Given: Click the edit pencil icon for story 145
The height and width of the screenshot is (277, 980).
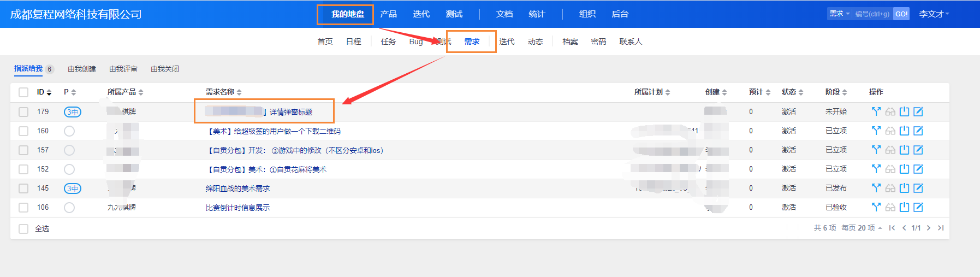Looking at the screenshot, I should (x=918, y=188).
